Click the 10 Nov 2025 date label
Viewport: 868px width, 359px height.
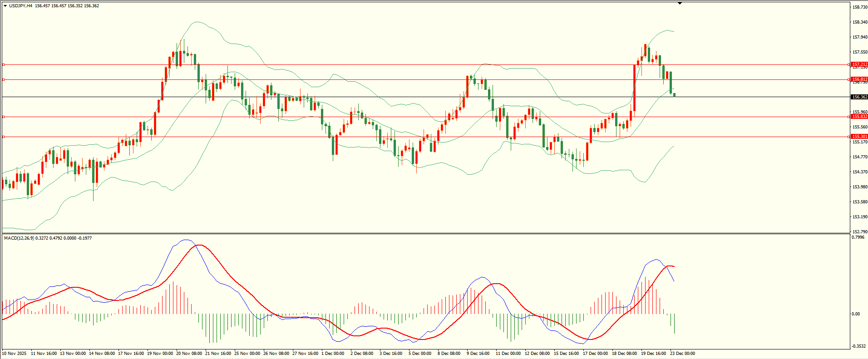tap(14, 354)
